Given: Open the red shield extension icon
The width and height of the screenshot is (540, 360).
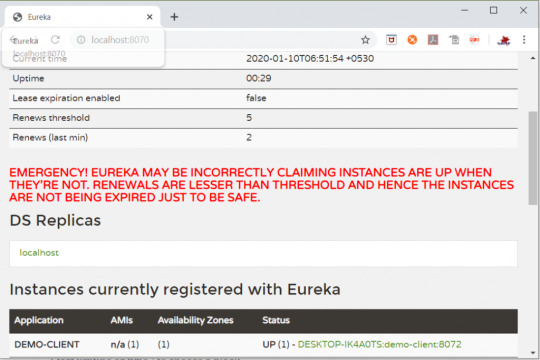Looking at the screenshot, I should 391,40.
